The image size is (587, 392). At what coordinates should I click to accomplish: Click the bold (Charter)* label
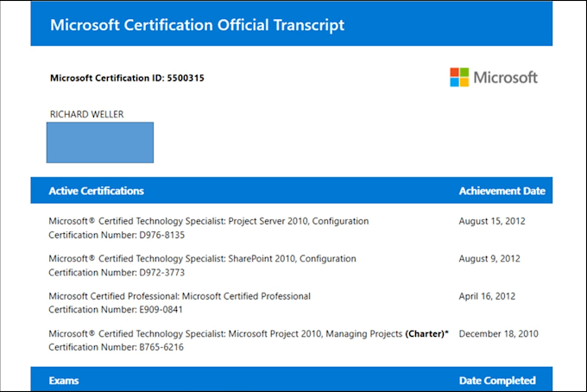coord(426,333)
